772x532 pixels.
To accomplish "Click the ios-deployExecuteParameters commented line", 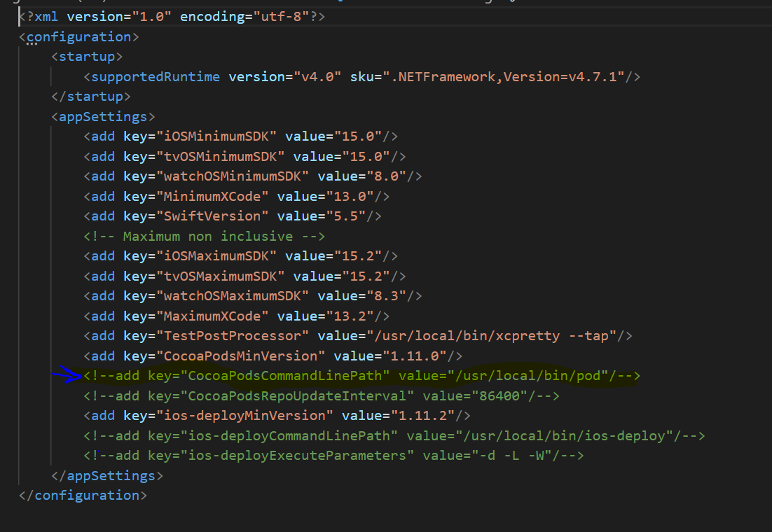I will point(333,456).
